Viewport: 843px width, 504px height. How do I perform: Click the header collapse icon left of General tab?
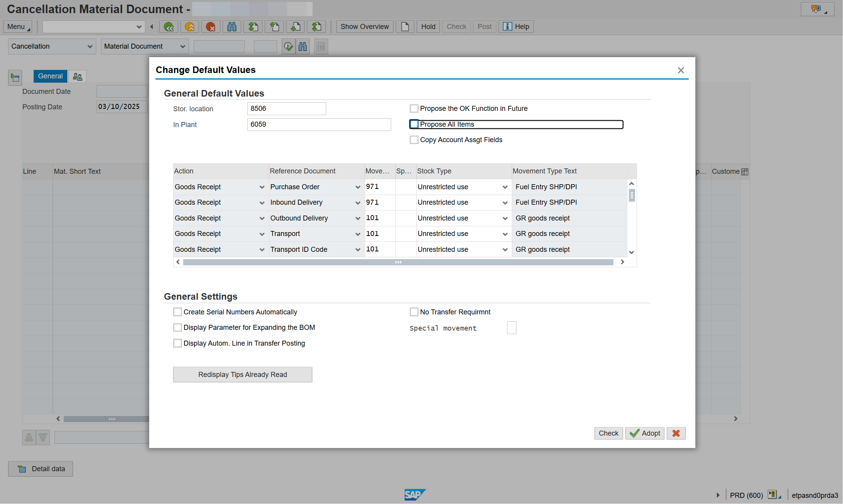15,78
